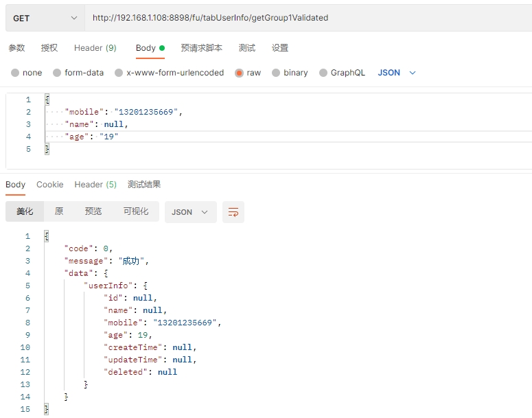The width and height of the screenshot is (532, 418).
Task: Select the form-data radio option
Action: [x=58, y=73]
